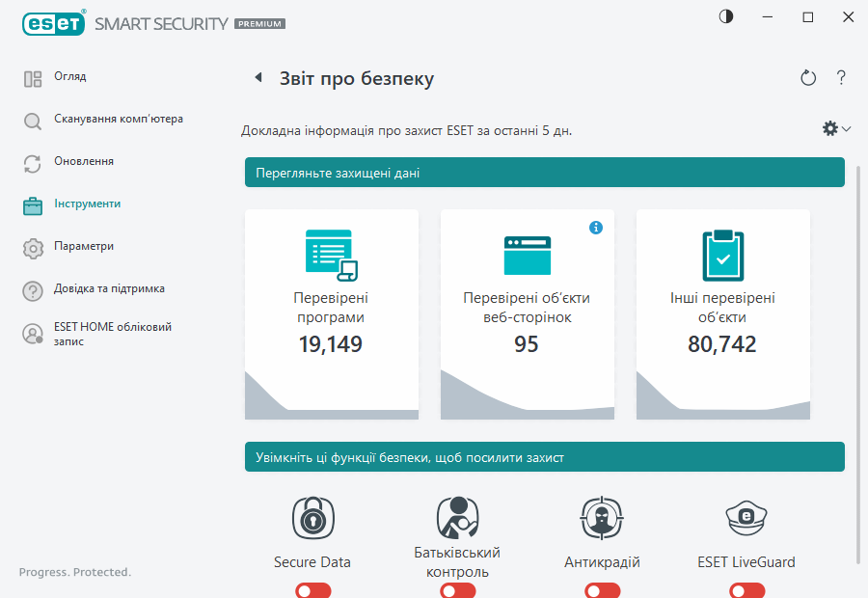Viewport: 868px width, 598px height.
Task: Click the info icon on Перевірені об'єкти веб-сторінок card
Action: pos(596,228)
